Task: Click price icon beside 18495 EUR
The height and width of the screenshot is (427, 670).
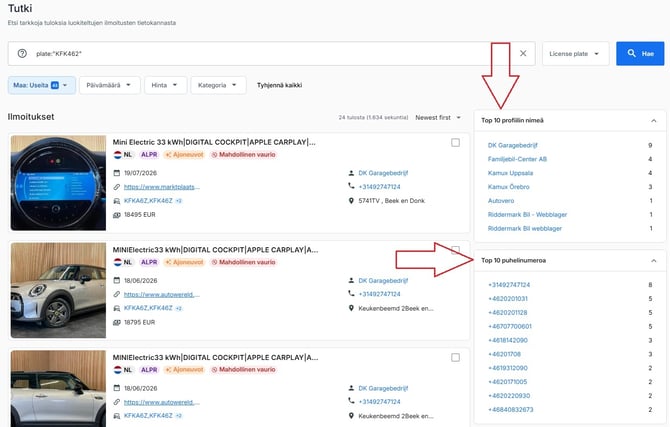Action: click(x=117, y=215)
